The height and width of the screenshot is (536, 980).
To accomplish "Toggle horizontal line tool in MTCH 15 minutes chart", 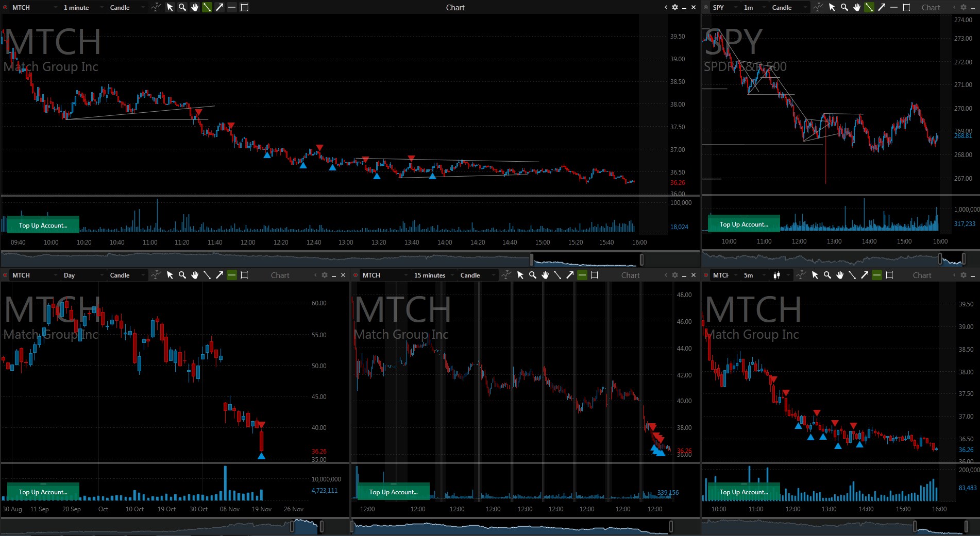I will tap(582, 275).
